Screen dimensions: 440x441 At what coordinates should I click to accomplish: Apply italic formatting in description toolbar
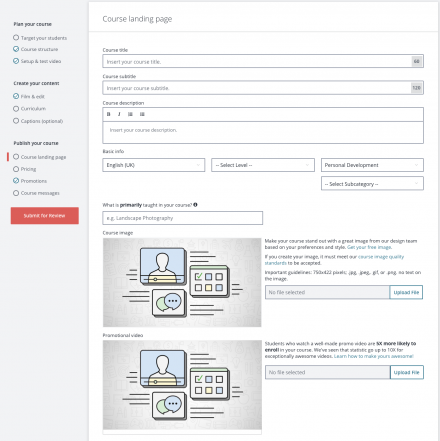(119, 114)
